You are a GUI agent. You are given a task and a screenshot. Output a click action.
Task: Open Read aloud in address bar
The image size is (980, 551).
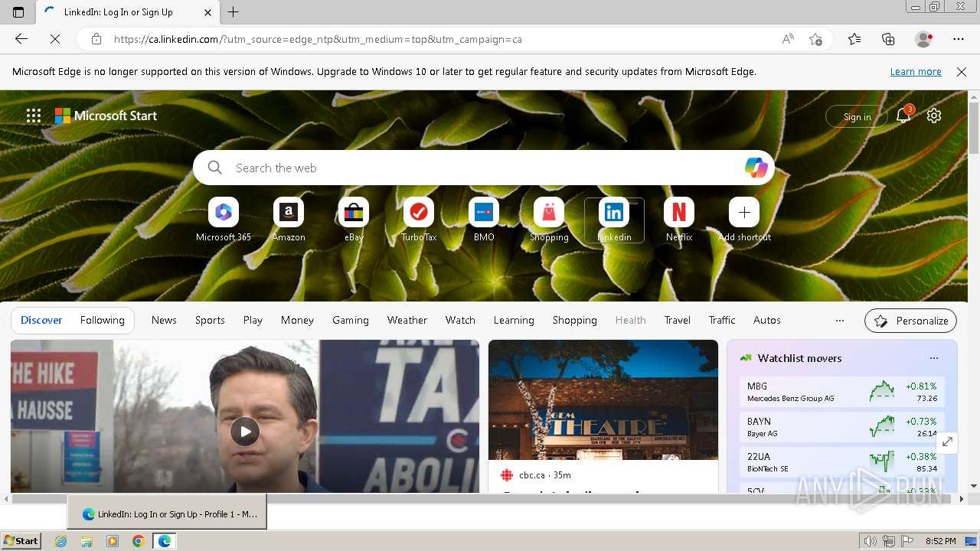pos(788,39)
